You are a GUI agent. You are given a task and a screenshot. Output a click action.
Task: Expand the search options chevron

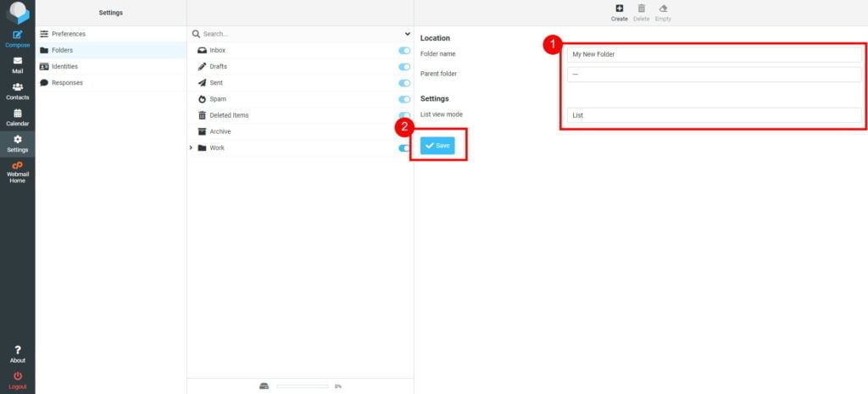pos(408,34)
